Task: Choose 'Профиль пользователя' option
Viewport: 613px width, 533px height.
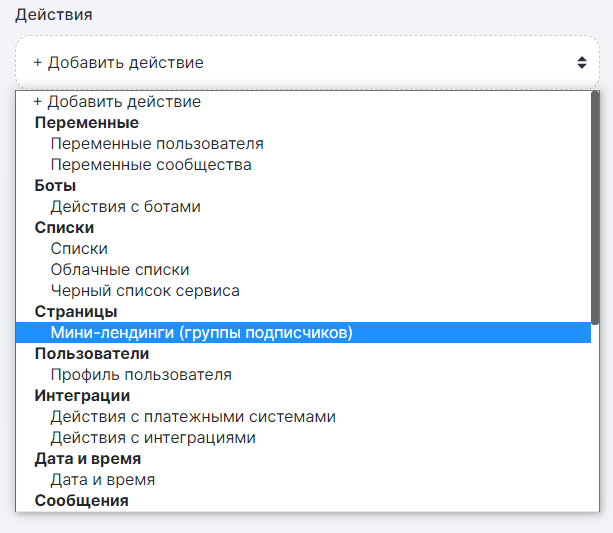Action: [x=141, y=375]
